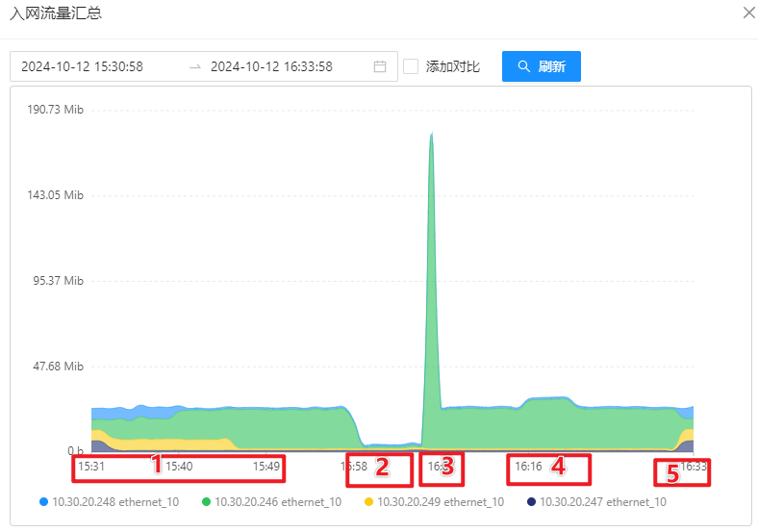Viewport: 758px width, 532px height.
Task: Click the dark navy legend dot for 10.30.20.247
Action: pos(531,501)
